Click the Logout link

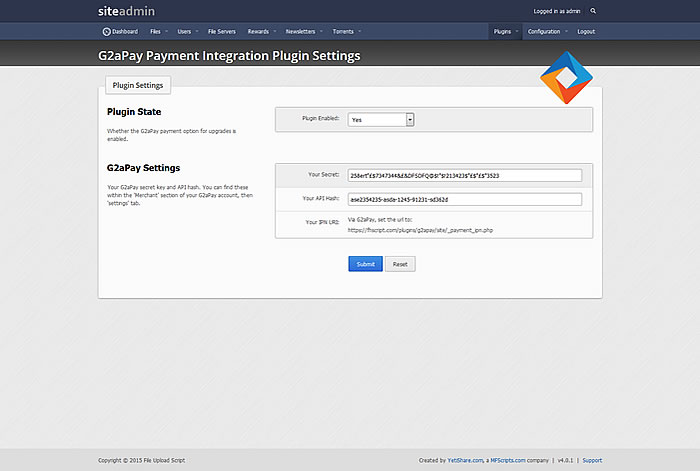586,32
